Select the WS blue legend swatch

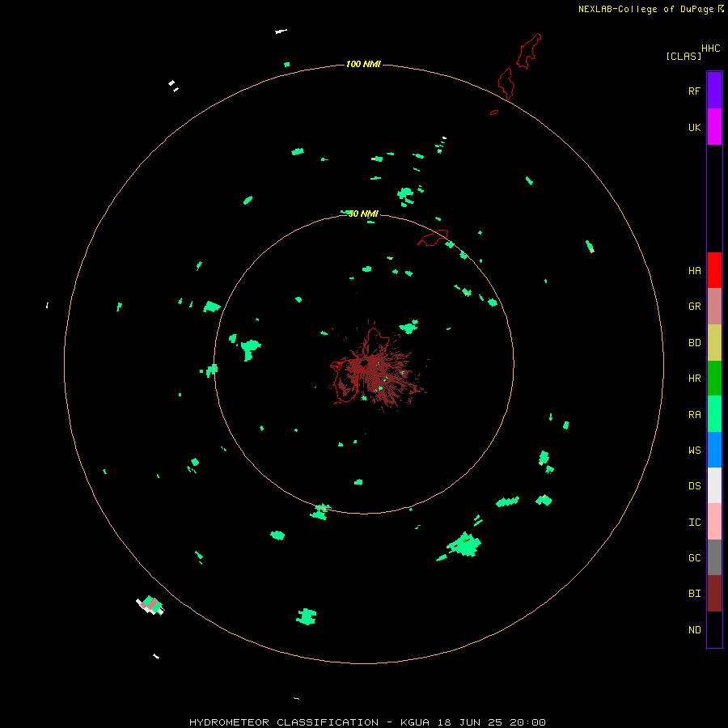(x=714, y=450)
